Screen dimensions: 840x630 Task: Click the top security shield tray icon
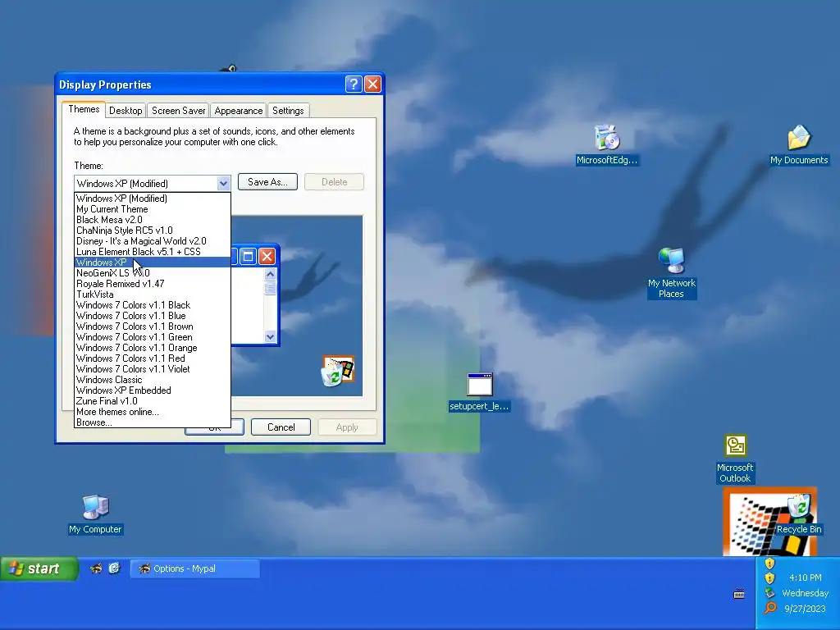(x=769, y=563)
